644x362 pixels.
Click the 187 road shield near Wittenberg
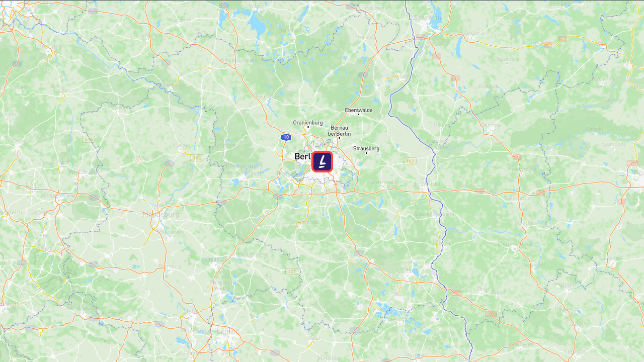tap(291, 271)
